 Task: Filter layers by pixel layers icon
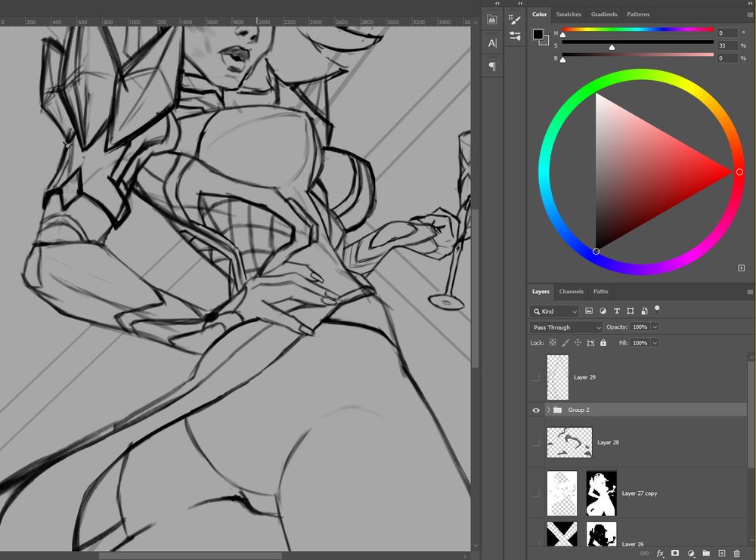pyautogui.click(x=589, y=311)
